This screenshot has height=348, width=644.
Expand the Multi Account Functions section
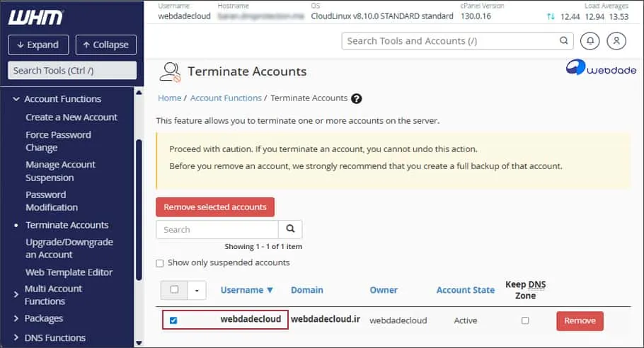pos(16,294)
